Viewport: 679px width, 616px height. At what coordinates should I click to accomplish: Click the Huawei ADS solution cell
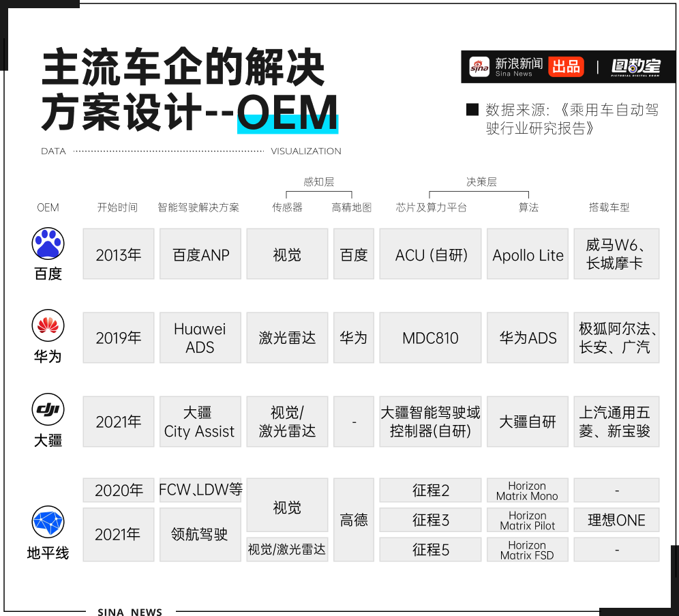point(200,338)
